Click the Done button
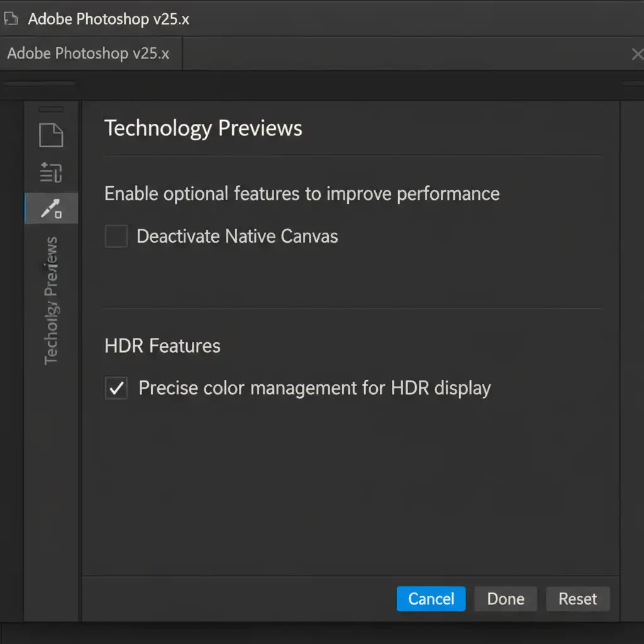Viewport: 644px width, 644px height. [x=505, y=599]
